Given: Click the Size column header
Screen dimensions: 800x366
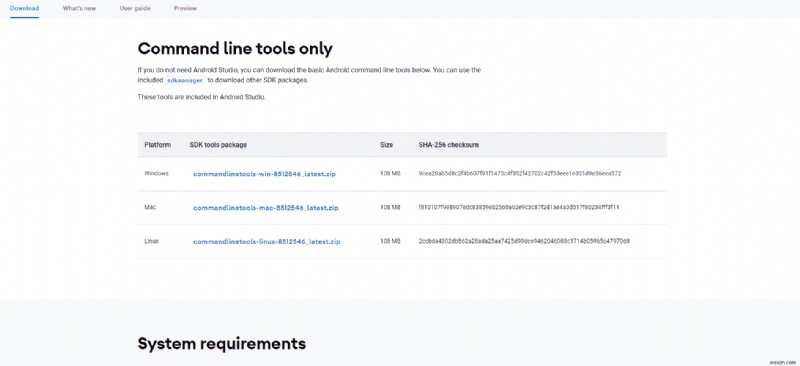Looking at the screenshot, I should coord(387,145).
